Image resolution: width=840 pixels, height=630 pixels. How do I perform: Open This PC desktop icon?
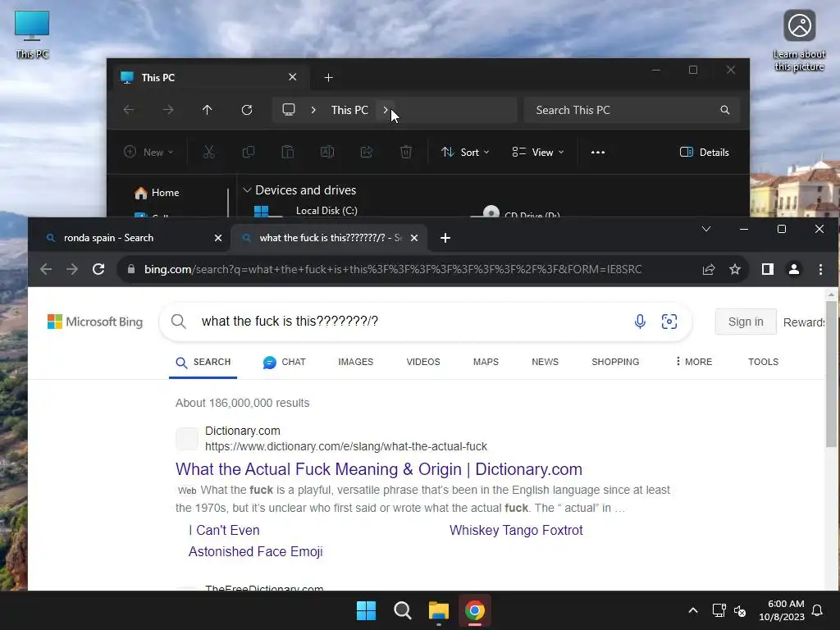click(x=32, y=33)
